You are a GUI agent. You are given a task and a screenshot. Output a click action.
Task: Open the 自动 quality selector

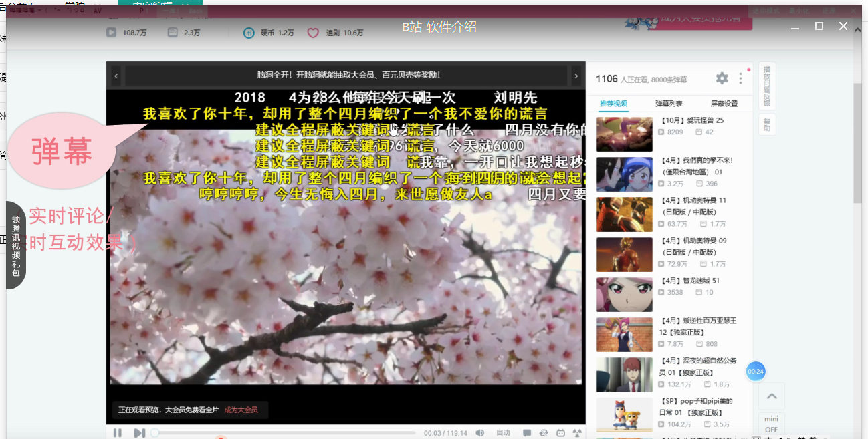coord(503,432)
